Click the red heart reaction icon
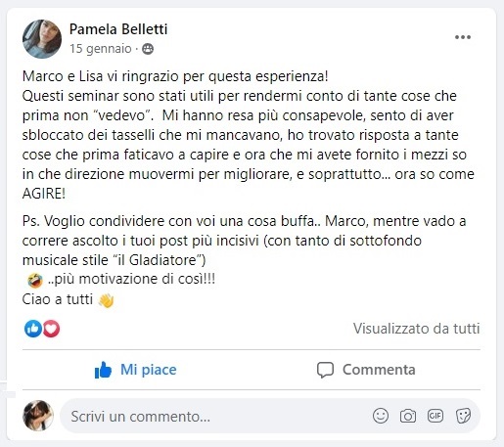 [x=51, y=329]
